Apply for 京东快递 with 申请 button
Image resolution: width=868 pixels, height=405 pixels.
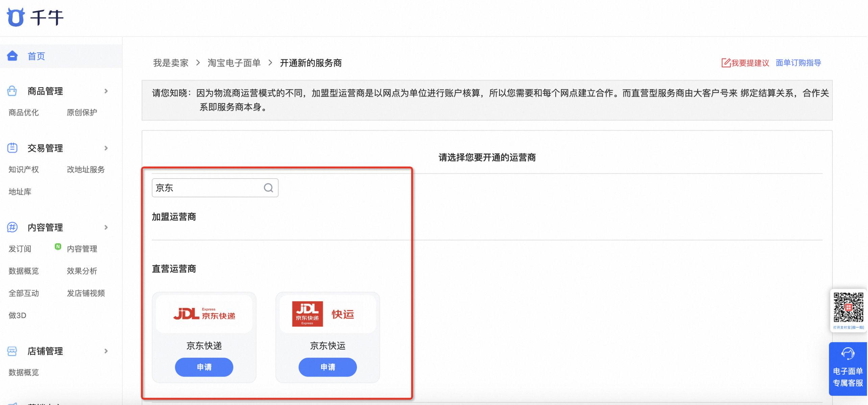pos(204,367)
